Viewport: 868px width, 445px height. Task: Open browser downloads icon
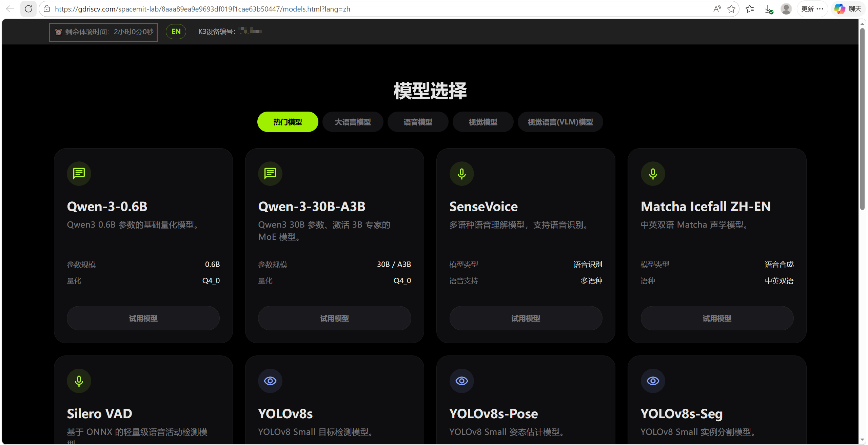[769, 9]
